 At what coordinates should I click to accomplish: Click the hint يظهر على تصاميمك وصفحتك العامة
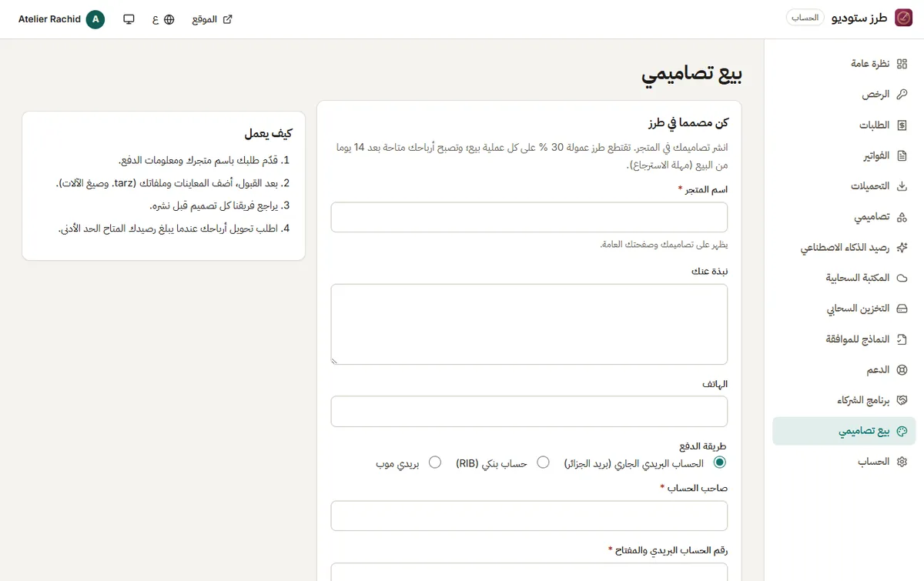664,244
